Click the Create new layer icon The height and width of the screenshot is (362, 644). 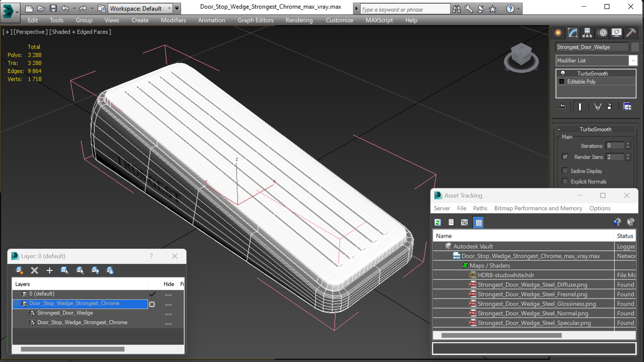coord(19,270)
